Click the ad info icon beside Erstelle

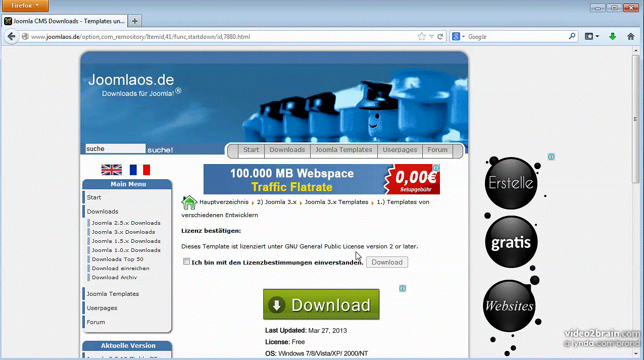click(551, 157)
